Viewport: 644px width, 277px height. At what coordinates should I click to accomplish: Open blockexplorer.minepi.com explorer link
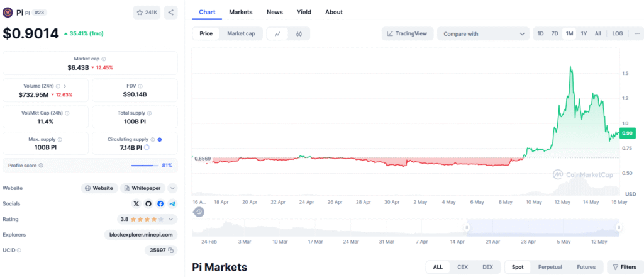click(x=141, y=235)
